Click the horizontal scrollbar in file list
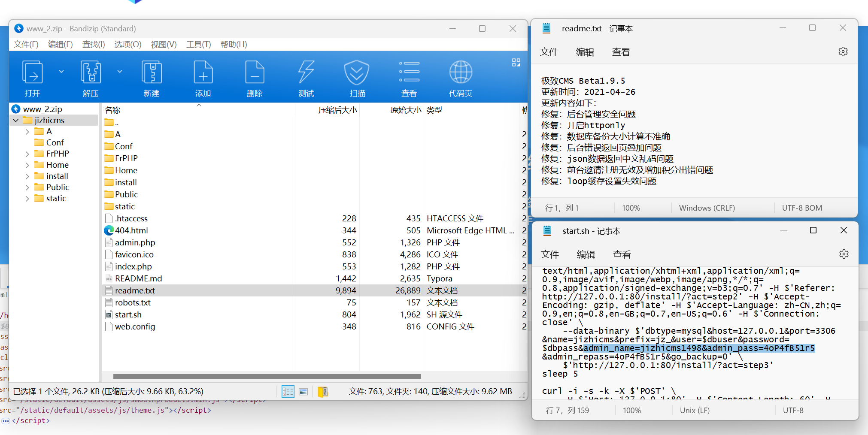This screenshot has width=868, height=435. [267, 377]
